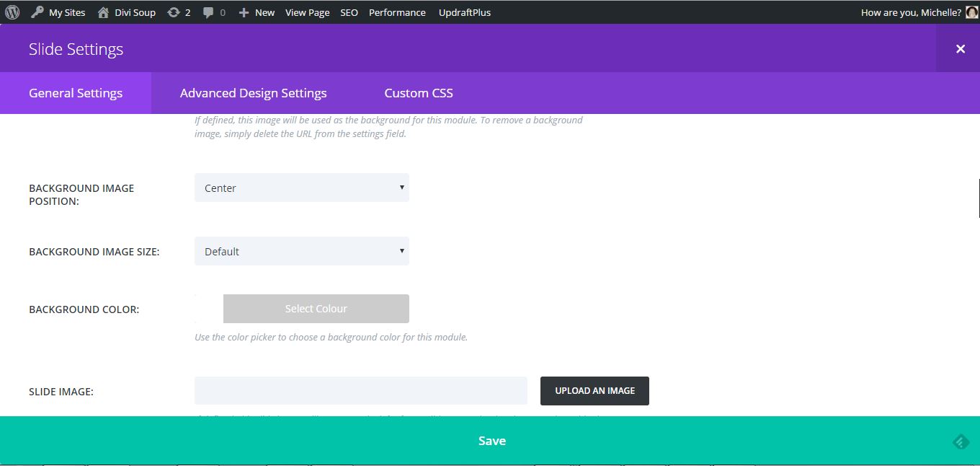Open the comments bubble icon
Screen dimensions: 980x466
tap(208, 12)
